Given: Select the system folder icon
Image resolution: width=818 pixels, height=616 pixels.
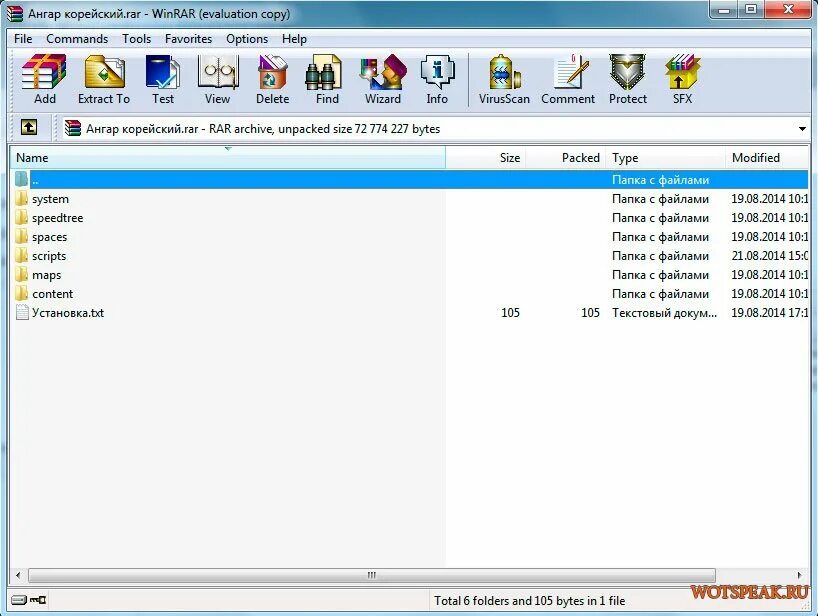Looking at the screenshot, I should [x=21, y=199].
